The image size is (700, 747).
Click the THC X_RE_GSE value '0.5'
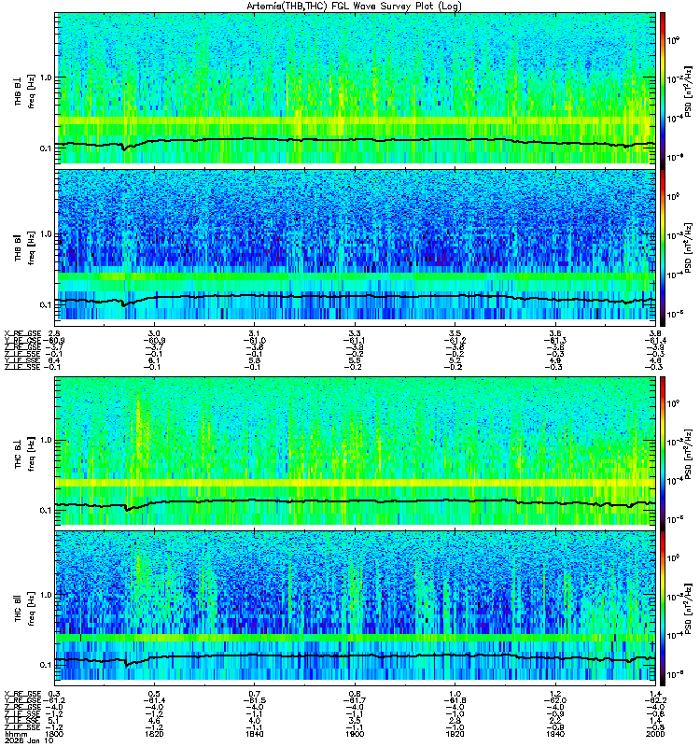click(x=154, y=694)
